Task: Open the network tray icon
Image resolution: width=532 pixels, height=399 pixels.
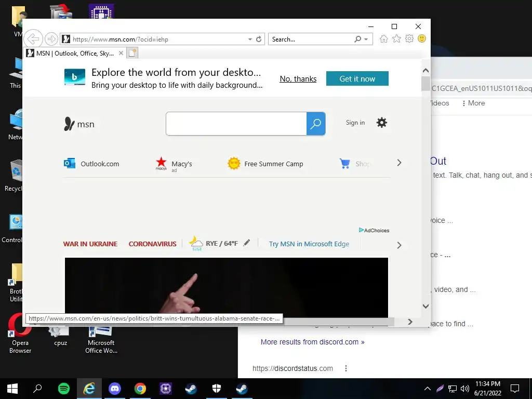Action: pyautogui.click(x=453, y=389)
